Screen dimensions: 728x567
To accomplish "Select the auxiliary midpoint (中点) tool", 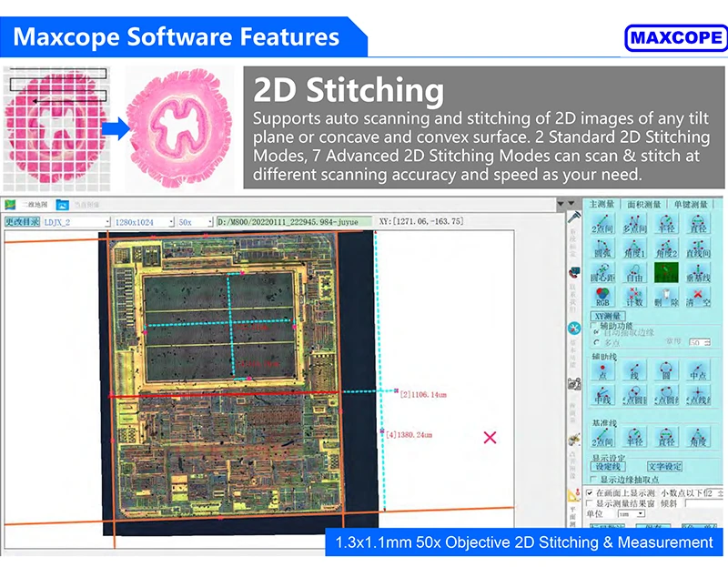I will (700, 371).
